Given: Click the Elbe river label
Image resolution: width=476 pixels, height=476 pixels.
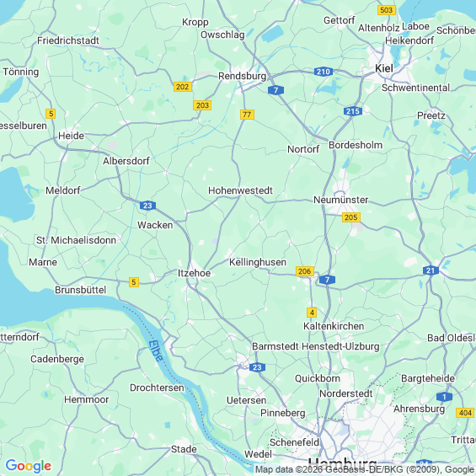Looking at the screenshot, I should (x=156, y=350).
